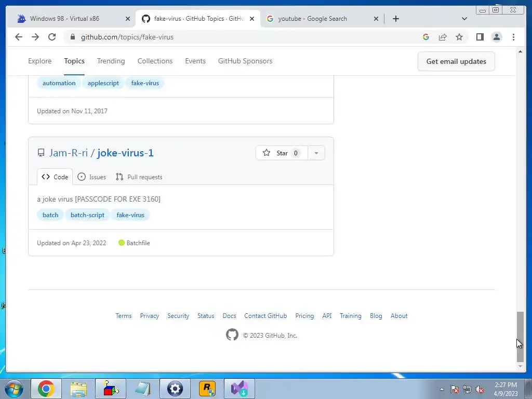Open the Terms footer link

click(x=124, y=316)
